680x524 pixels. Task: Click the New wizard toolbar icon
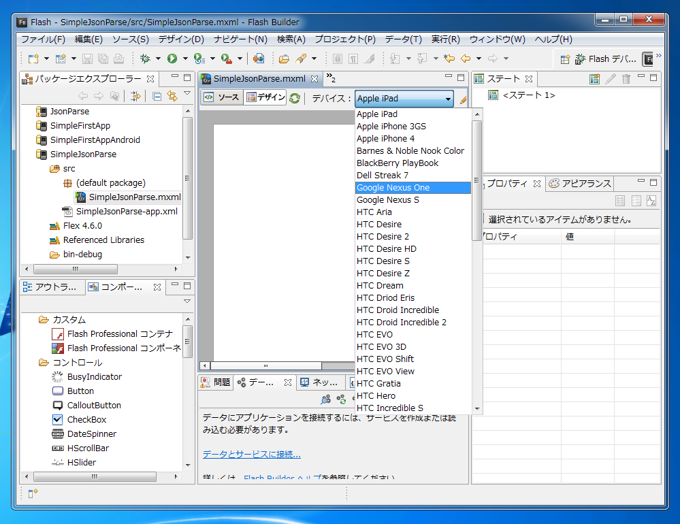pyautogui.click(x=33, y=59)
